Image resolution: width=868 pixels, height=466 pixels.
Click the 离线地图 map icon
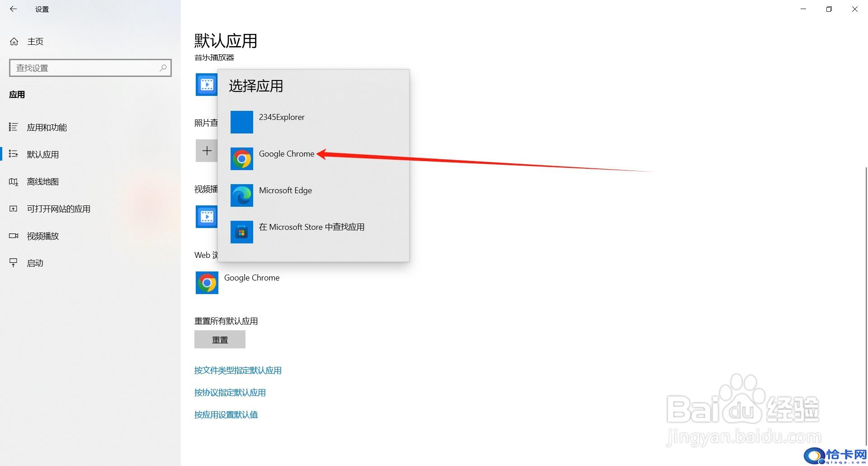point(14,182)
